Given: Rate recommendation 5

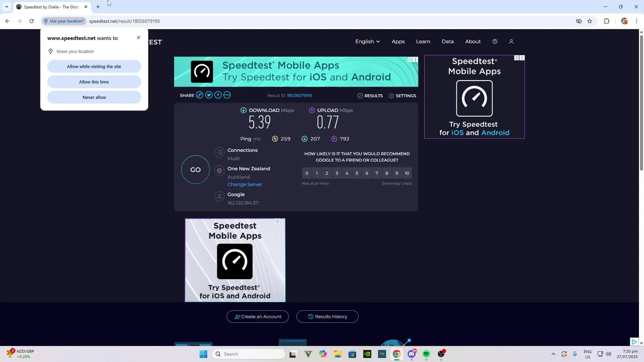Looking at the screenshot, I should tap(357, 173).
